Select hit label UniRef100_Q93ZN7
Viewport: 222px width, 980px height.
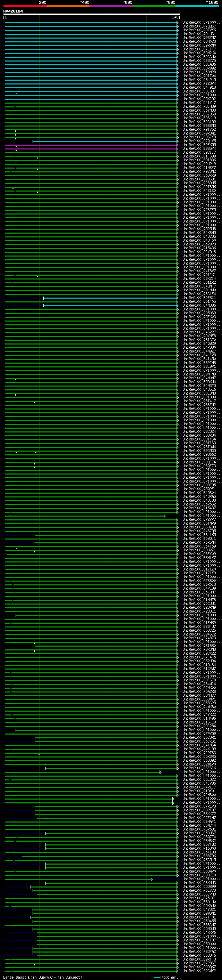click(x=199, y=38)
